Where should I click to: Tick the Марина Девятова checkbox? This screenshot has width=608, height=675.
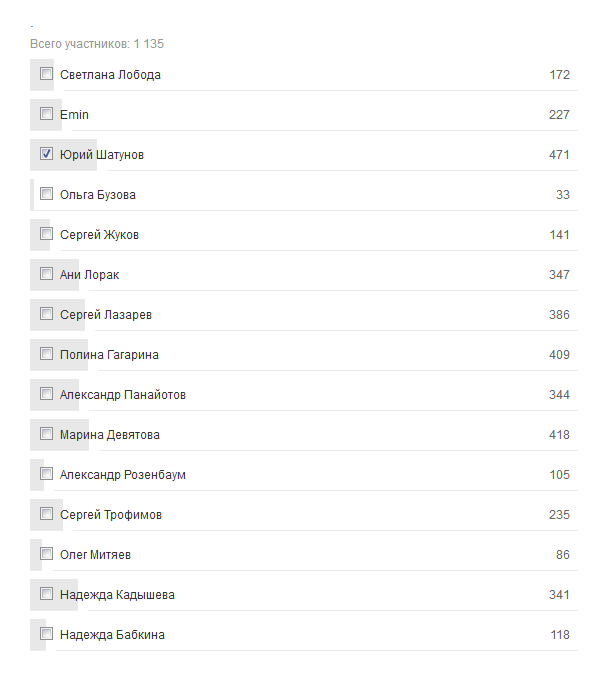46,434
